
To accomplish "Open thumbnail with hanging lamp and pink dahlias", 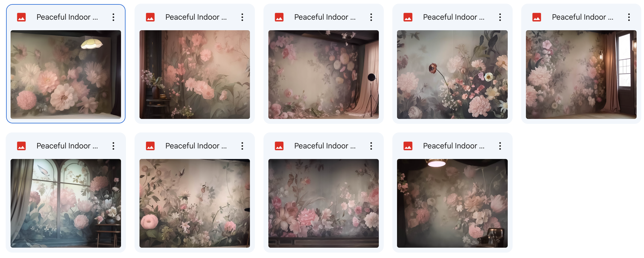I will [x=66, y=74].
